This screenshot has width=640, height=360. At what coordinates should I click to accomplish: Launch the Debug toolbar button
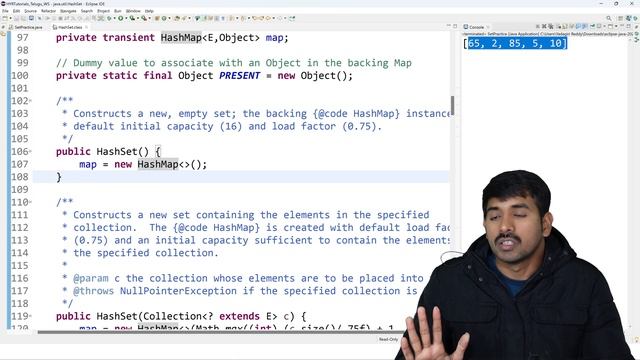click(x=109, y=18)
